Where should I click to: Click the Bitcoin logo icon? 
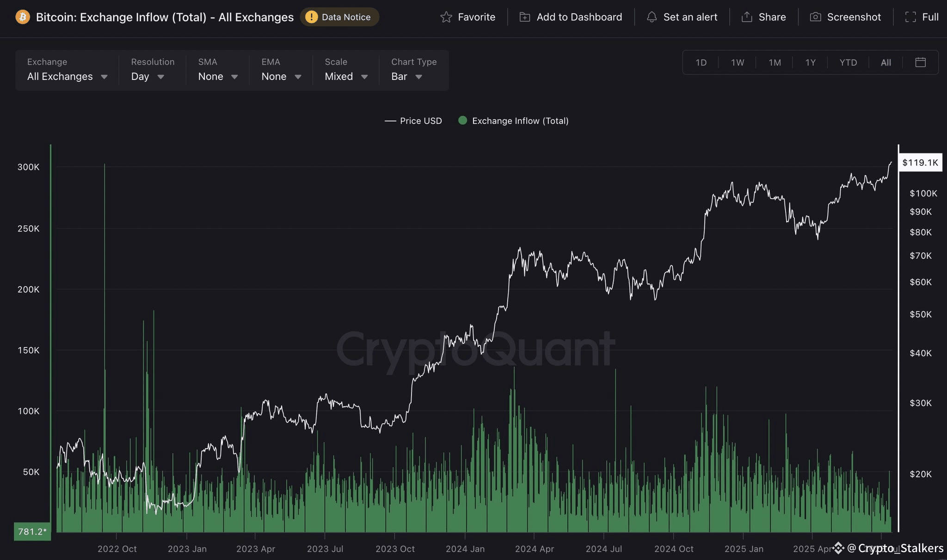coord(23,17)
